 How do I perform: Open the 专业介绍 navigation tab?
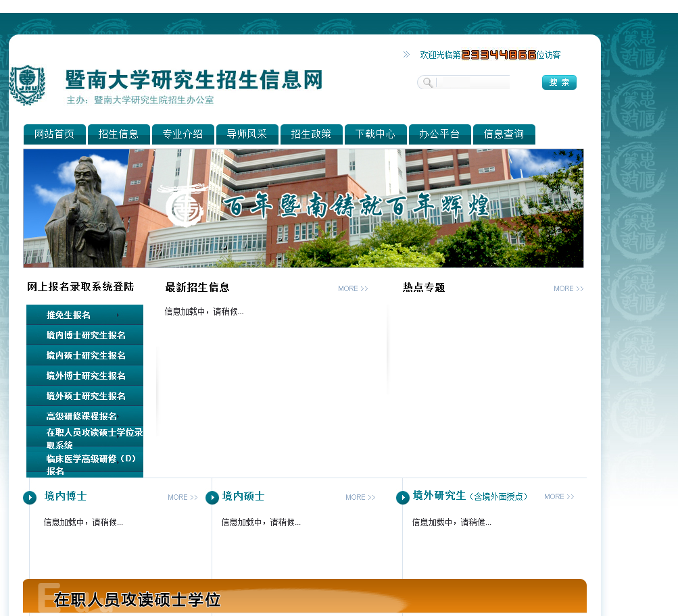click(x=183, y=134)
